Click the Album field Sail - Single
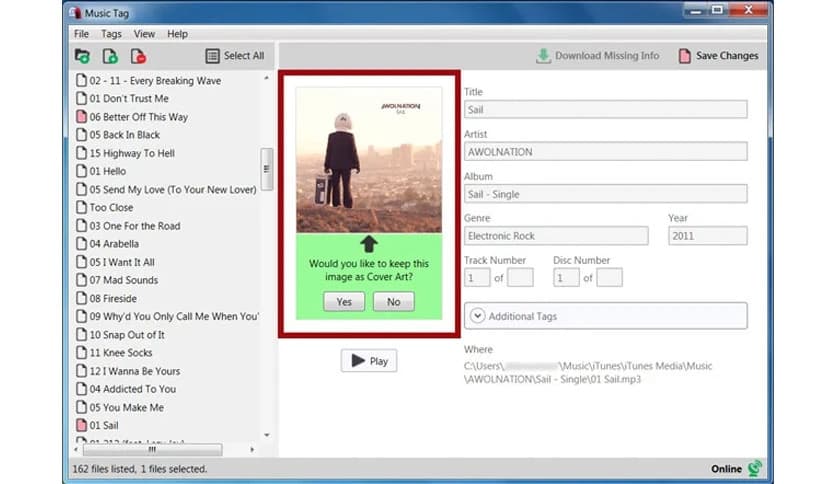This screenshot has width=836, height=484. point(605,193)
